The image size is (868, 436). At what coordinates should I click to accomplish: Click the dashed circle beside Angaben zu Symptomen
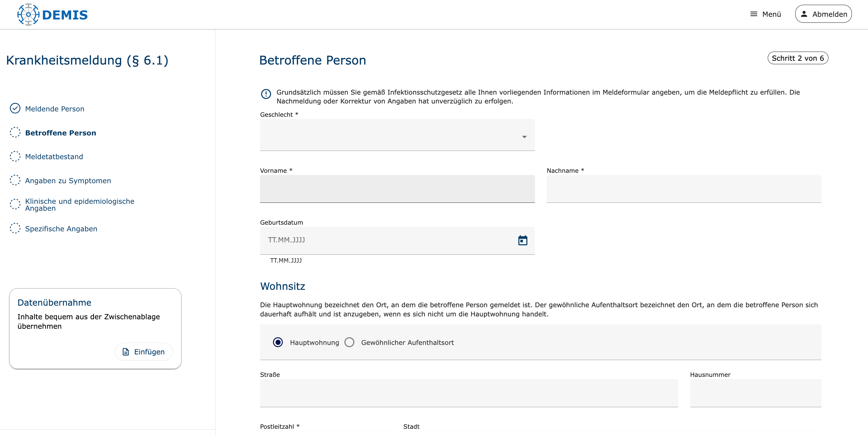click(15, 180)
